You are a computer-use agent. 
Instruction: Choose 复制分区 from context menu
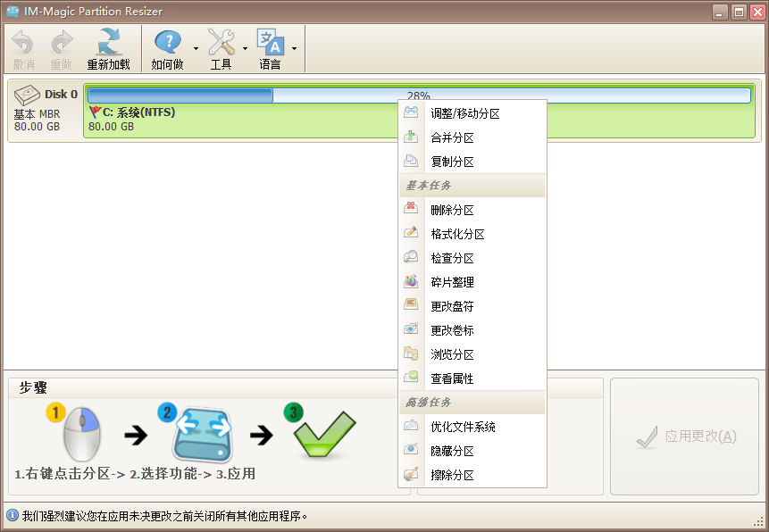472,162
